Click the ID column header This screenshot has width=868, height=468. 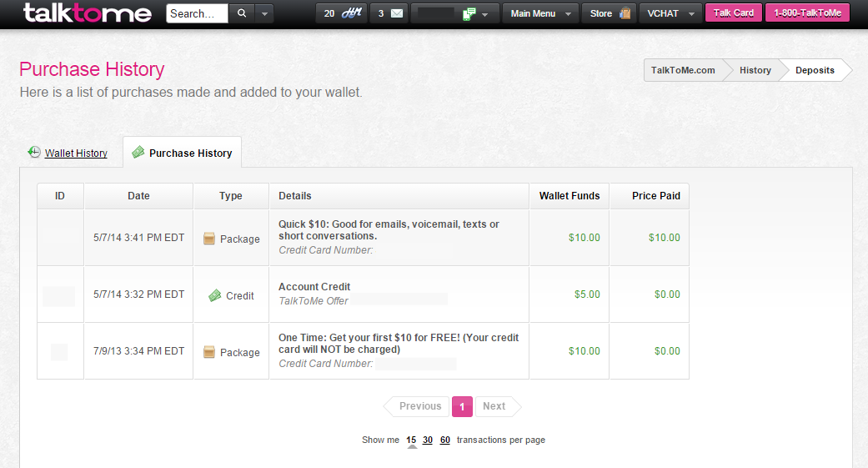tap(60, 196)
